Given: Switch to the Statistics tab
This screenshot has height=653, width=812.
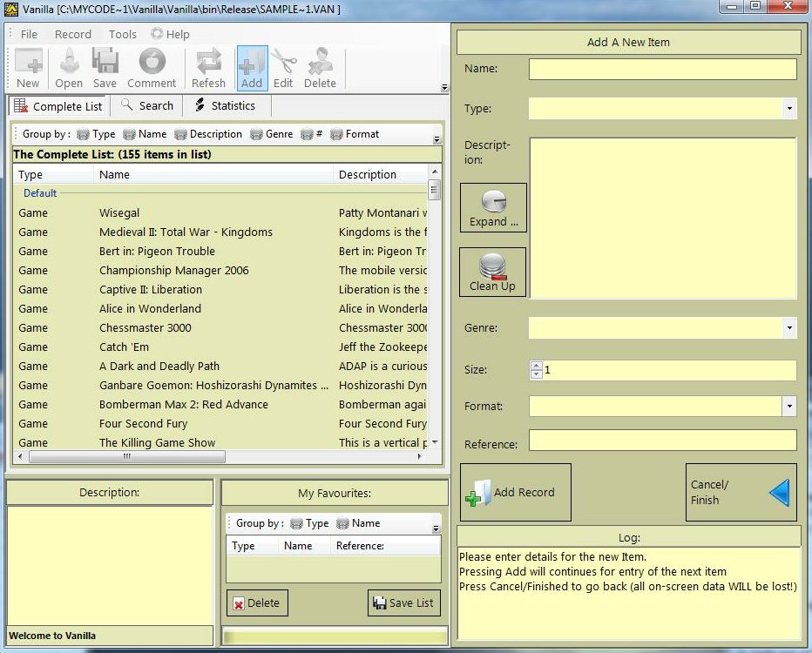Looking at the screenshot, I should (224, 105).
